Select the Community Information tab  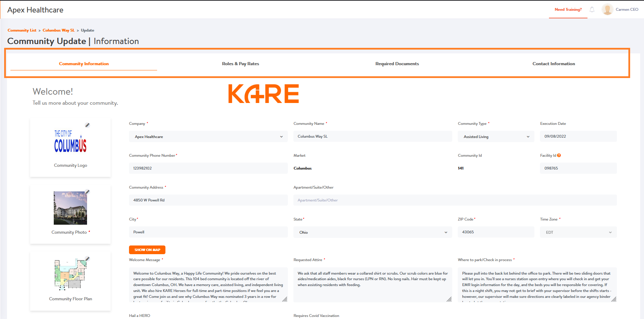point(84,64)
